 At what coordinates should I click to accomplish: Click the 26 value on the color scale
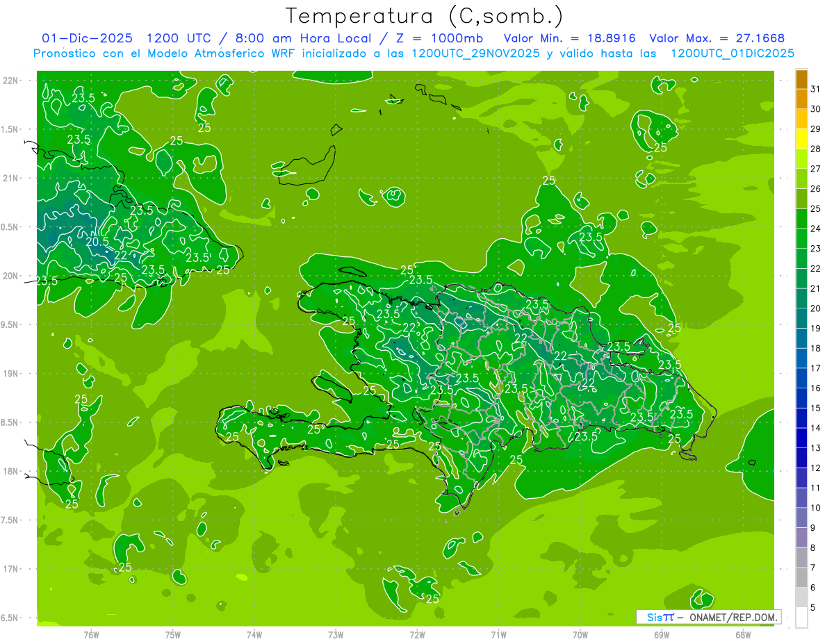(x=816, y=189)
